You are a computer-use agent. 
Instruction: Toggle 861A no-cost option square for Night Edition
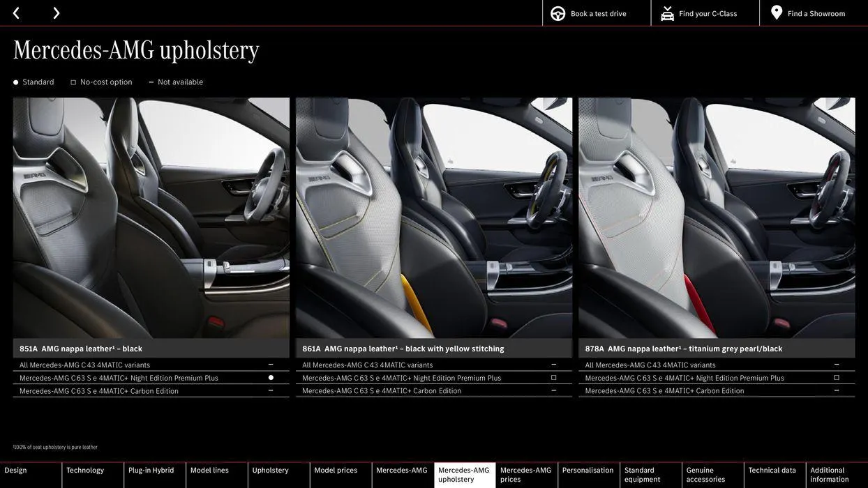(x=554, y=378)
